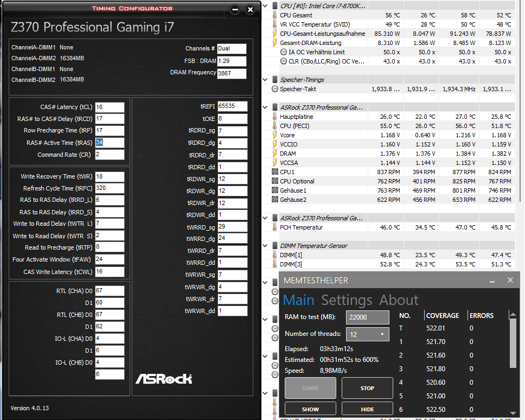Viewport: 525px width, 420px height.
Task: Click the up arrow of the results scrollbar
Action: 513,315
